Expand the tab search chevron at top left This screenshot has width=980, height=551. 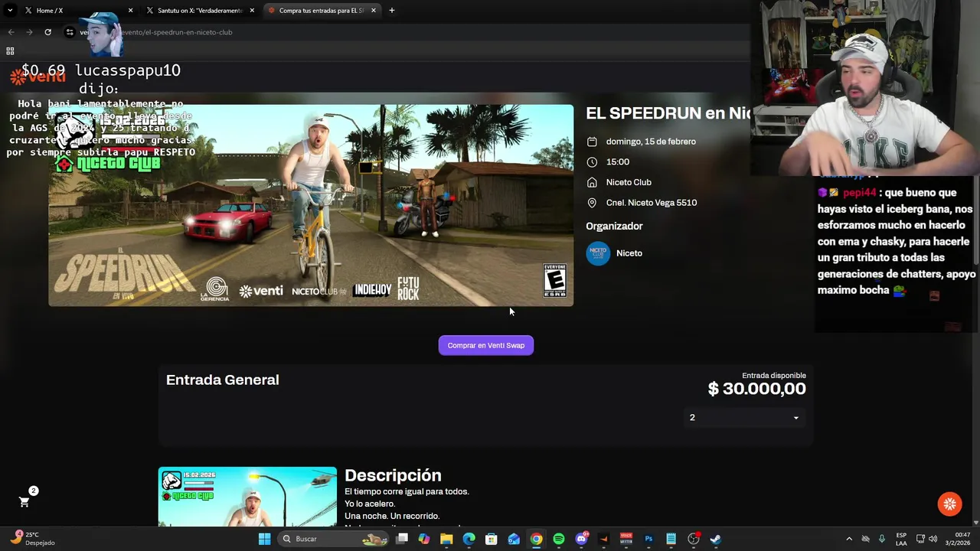tap(10, 11)
